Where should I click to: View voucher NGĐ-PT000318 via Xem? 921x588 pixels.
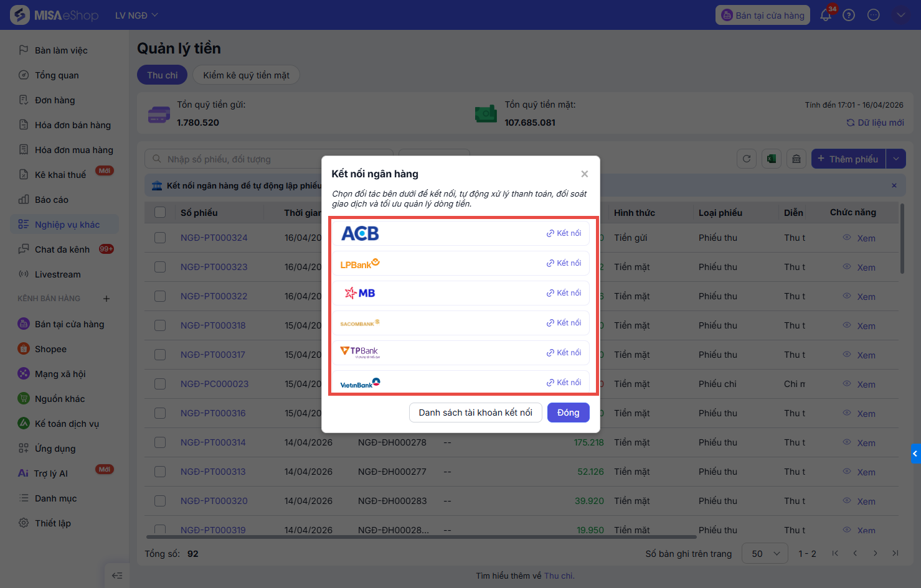click(x=859, y=325)
